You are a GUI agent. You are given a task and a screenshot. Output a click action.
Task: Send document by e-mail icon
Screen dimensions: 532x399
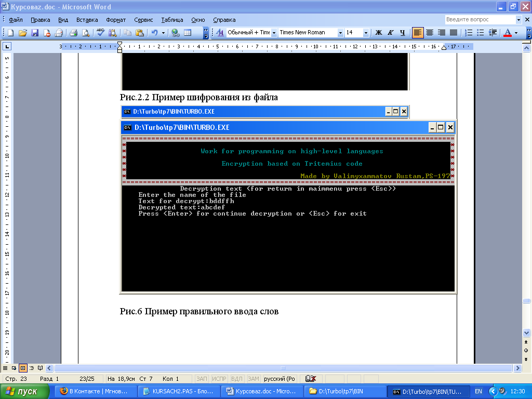pyautogui.click(x=59, y=33)
